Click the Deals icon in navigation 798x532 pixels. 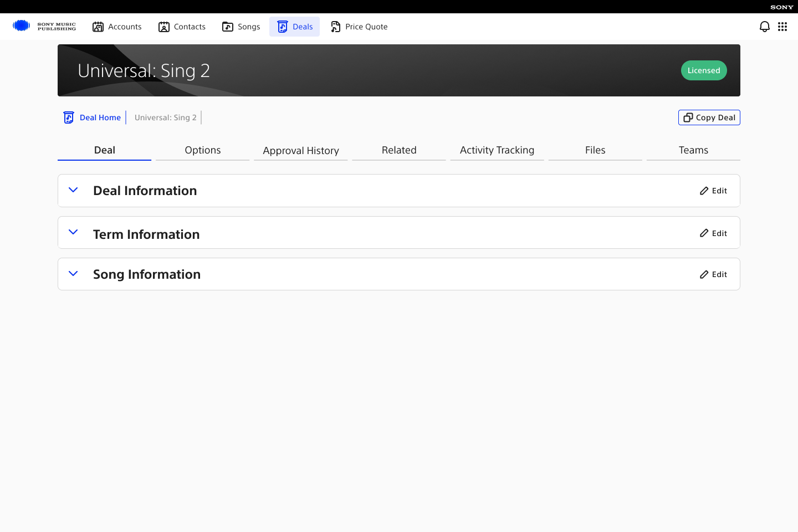(x=283, y=27)
